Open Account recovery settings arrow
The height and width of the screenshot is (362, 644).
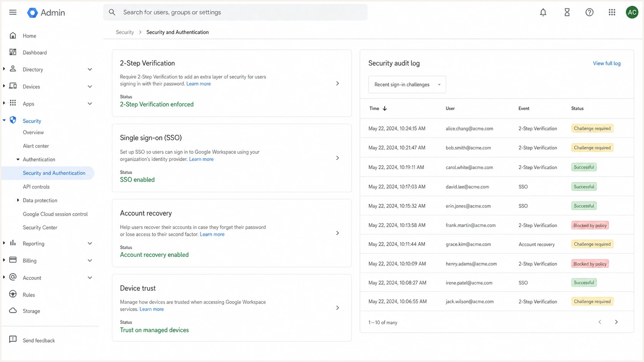[x=337, y=233]
